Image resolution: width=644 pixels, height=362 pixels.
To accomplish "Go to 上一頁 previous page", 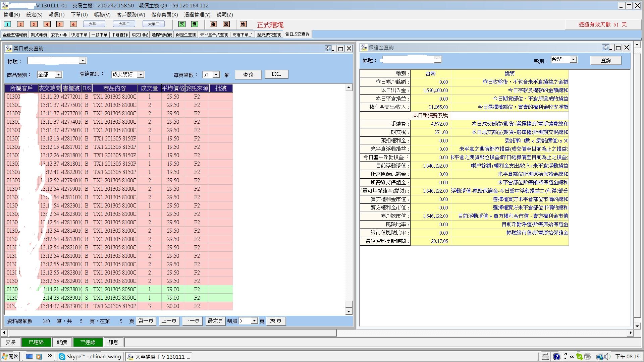I will point(169,321).
